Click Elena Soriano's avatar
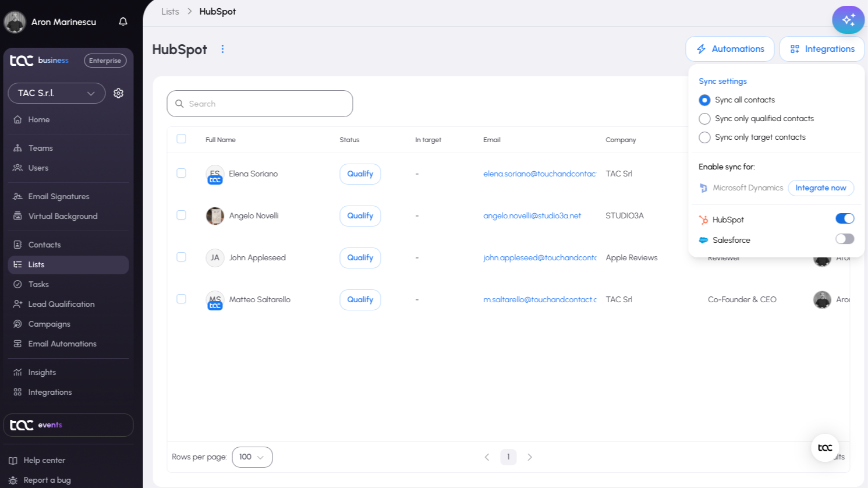 pos(215,174)
